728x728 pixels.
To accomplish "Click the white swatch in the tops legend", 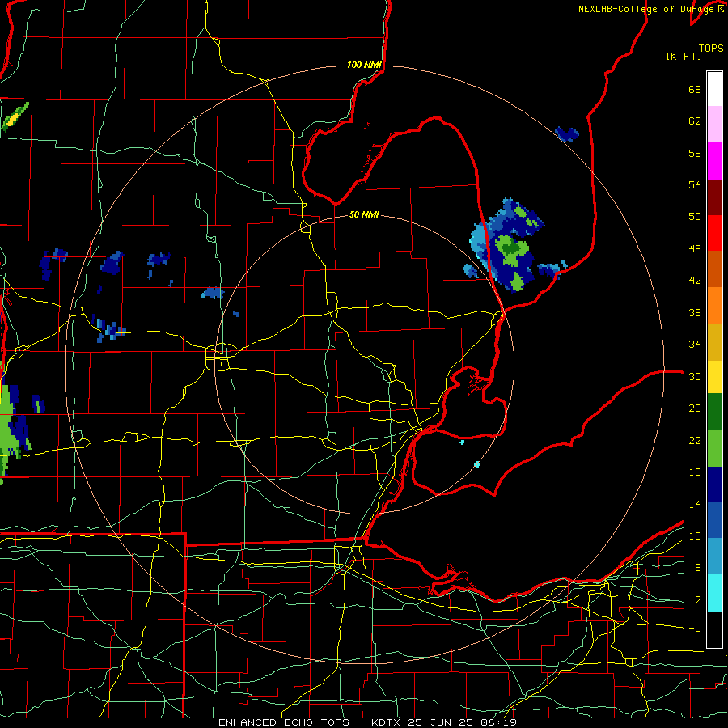I will tap(714, 89).
